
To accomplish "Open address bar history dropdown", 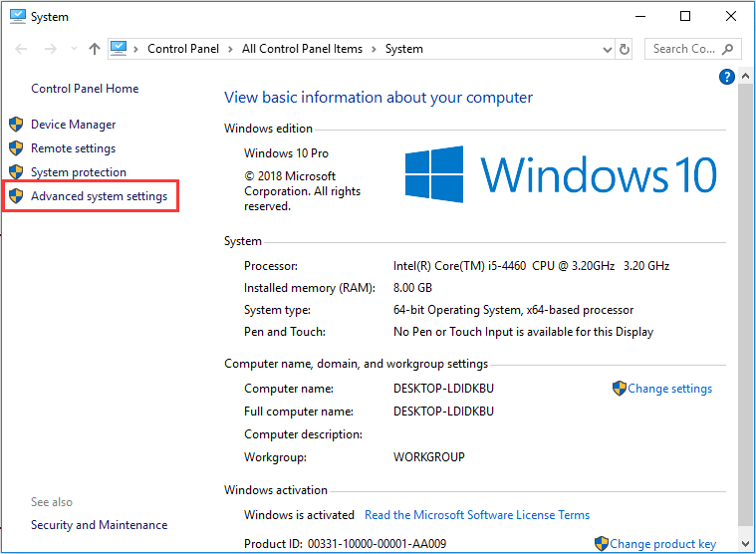I will pyautogui.click(x=608, y=49).
